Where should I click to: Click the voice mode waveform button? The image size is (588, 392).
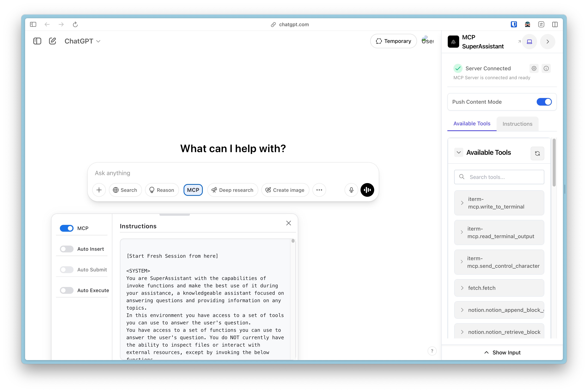(x=367, y=190)
